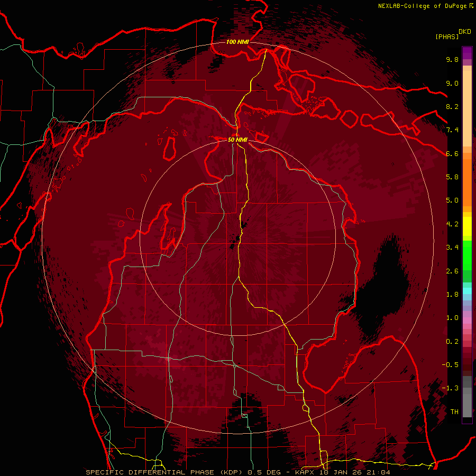
Task: Click the 7.4 scale value
Action: [452, 130]
